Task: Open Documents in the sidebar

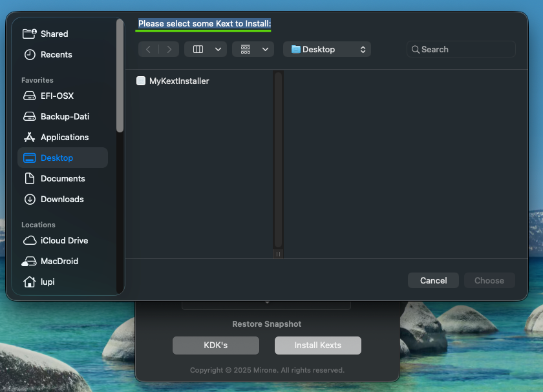Action: coord(63,178)
